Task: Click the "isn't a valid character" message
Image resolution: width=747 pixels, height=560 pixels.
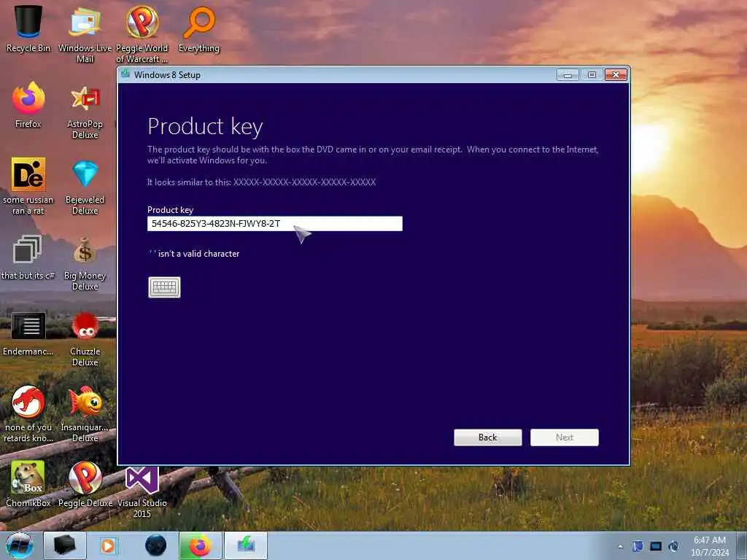Action: 194,254
